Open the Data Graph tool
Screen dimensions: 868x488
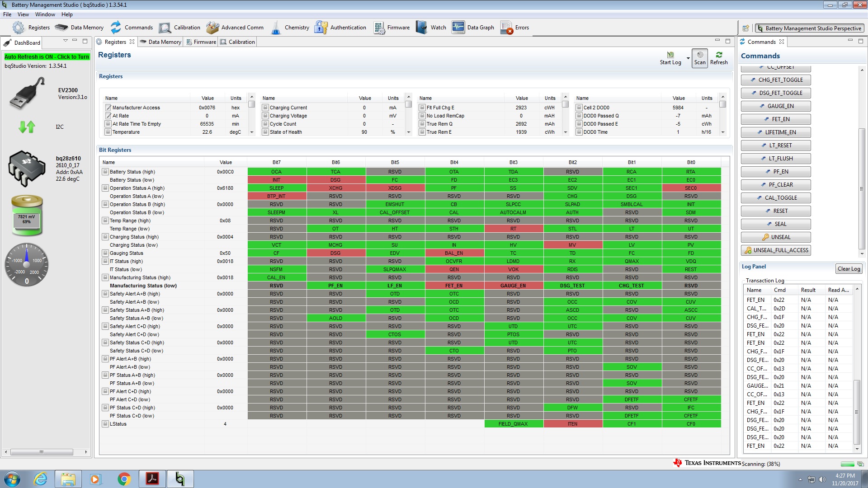pos(473,28)
